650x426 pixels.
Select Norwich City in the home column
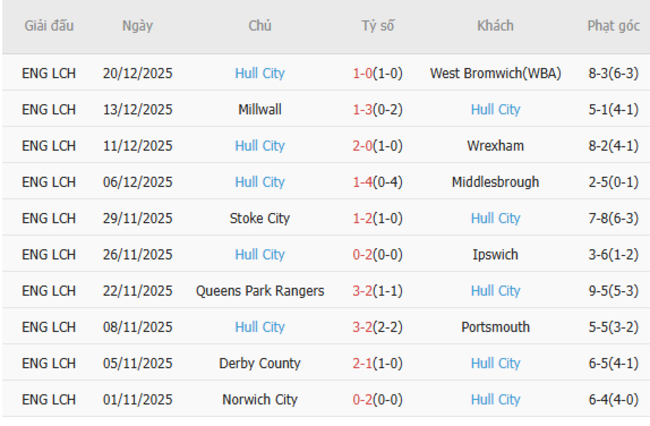(x=260, y=399)
